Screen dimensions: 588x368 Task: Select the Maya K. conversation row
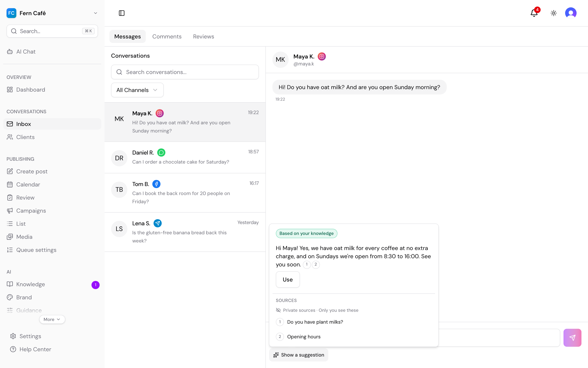(185, 122)
